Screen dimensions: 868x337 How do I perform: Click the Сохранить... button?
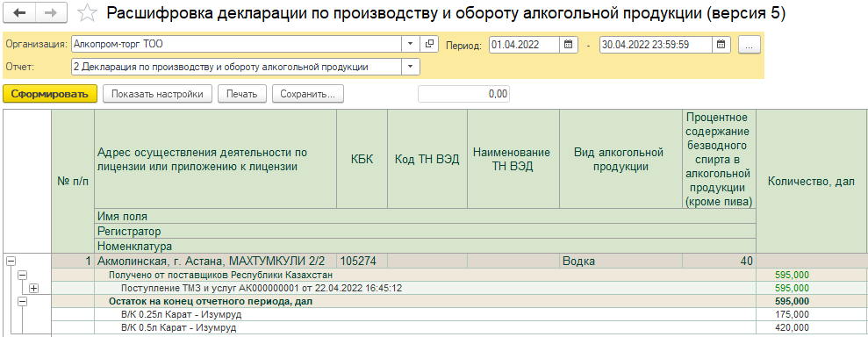(x=308, y=94)
